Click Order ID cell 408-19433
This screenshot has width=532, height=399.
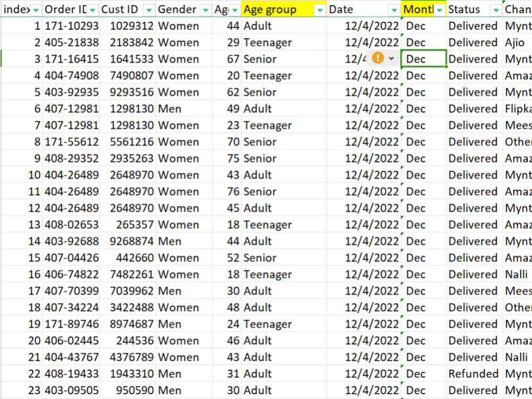pyautogui.click(x=71, y=374)
